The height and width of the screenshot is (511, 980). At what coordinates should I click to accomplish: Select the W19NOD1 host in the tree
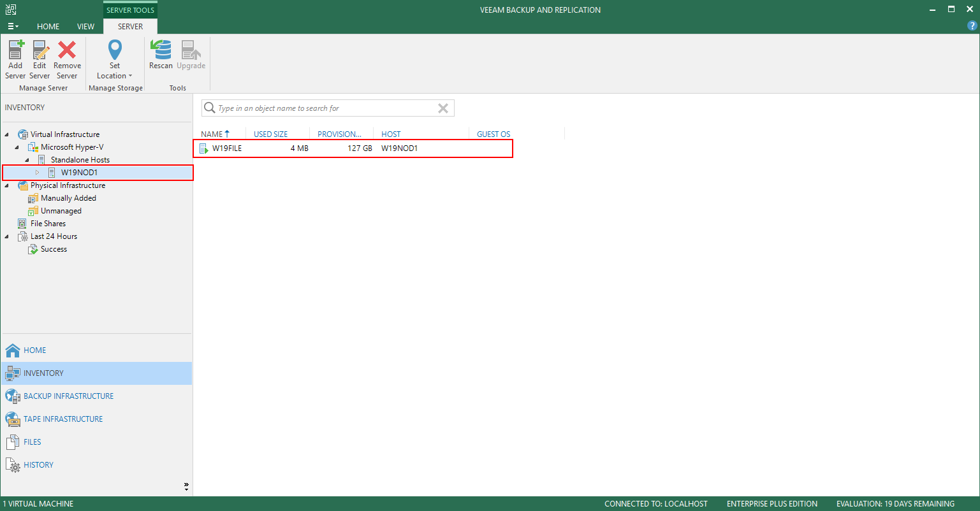click(98, 173)
